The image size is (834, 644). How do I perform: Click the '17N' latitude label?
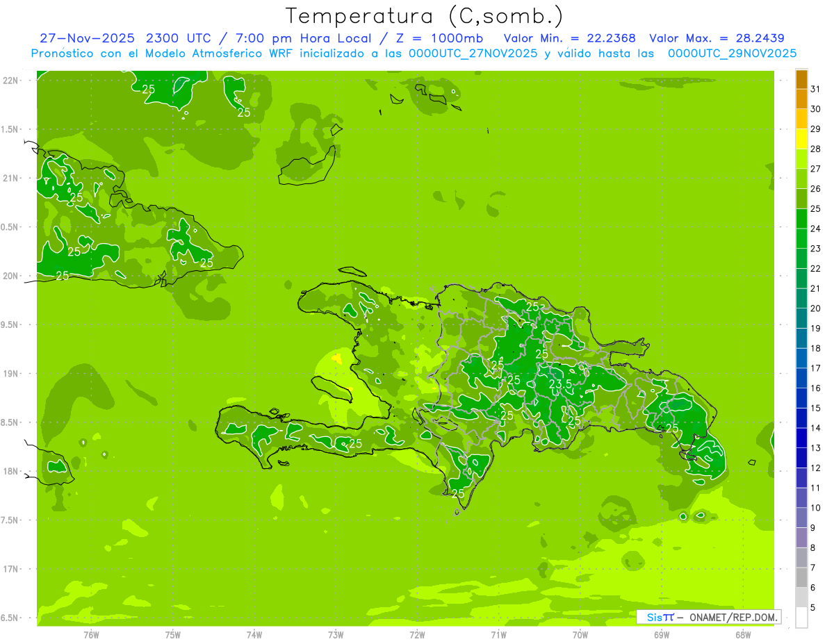tap(10, 569)
